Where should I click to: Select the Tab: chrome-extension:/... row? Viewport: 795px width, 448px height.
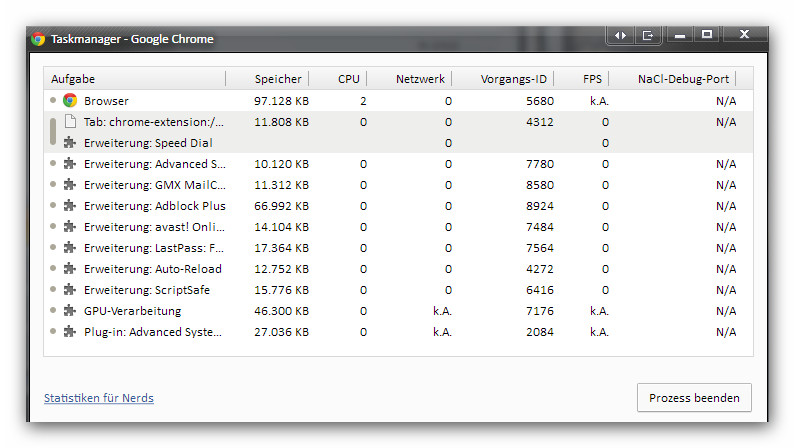coord(399,122)
